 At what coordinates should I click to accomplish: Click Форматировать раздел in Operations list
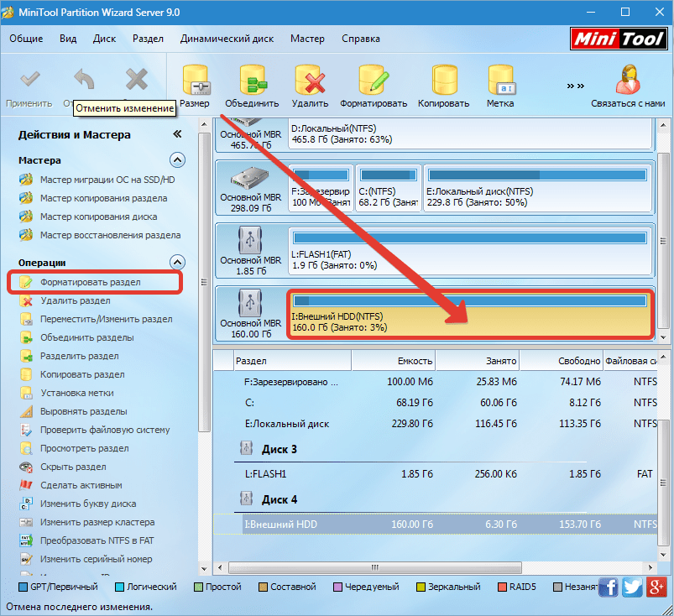[x=90, y=283]
